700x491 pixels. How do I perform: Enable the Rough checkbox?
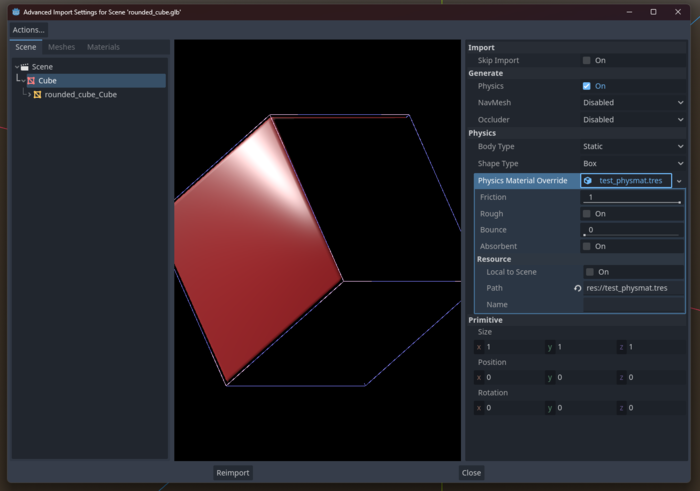pos(587,214)
